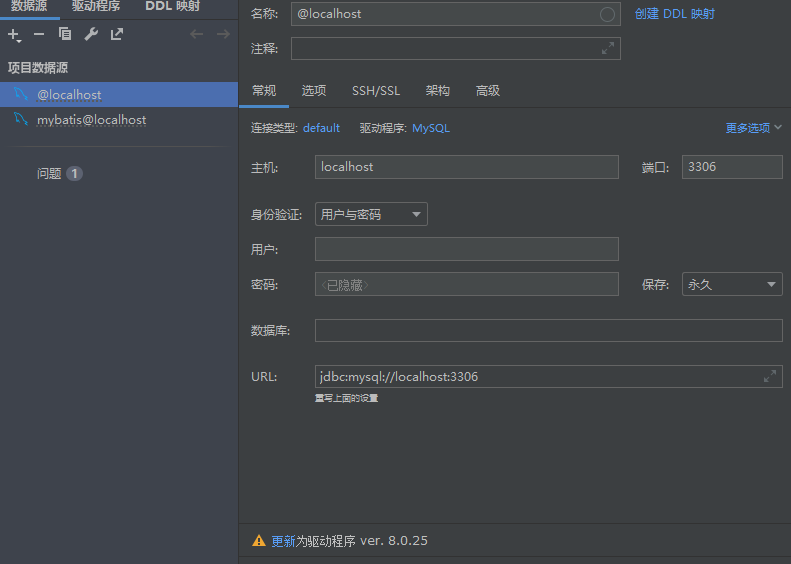Select the mybatis@localhost data source
791x564 pixels.
click(119, 120)
